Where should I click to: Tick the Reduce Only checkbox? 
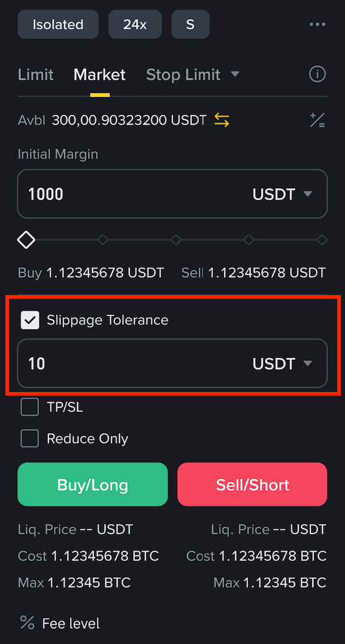30,438
